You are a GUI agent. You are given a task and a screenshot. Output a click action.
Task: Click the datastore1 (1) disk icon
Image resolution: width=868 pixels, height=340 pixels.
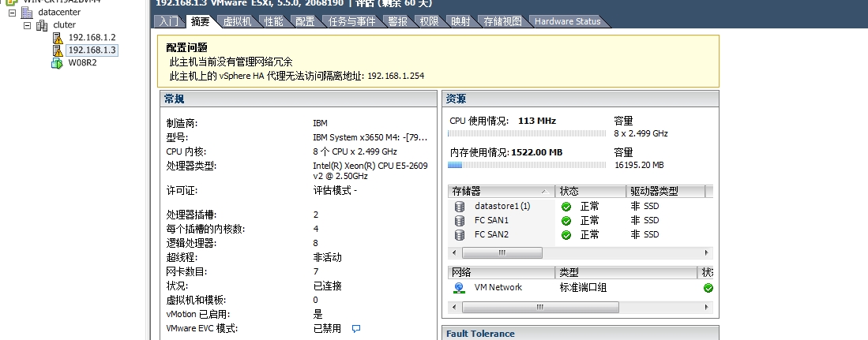click(x=460, y=206)
